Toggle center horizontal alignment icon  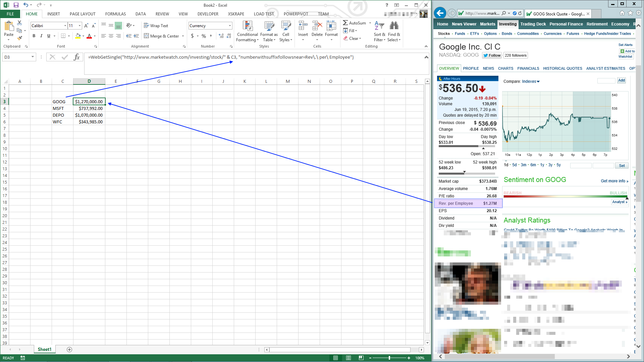pos(111,36)
